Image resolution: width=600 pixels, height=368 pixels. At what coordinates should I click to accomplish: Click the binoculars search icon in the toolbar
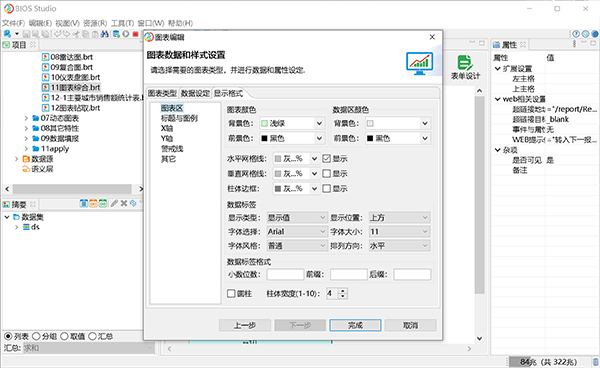click(x=104, y=34)
